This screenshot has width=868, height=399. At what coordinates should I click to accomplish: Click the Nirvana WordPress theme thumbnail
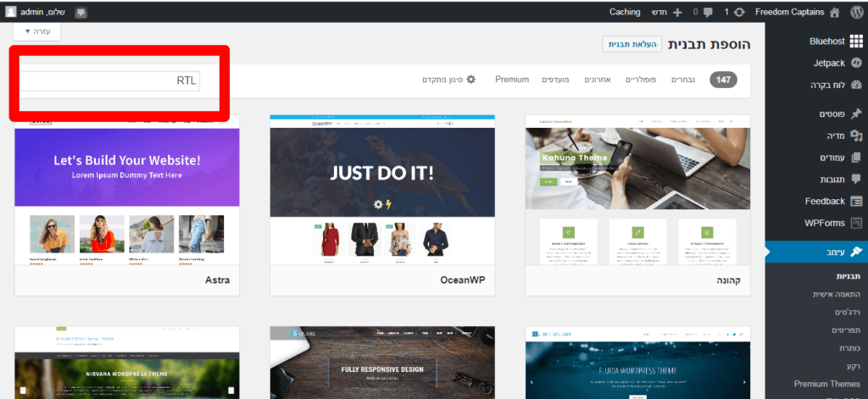127,363
